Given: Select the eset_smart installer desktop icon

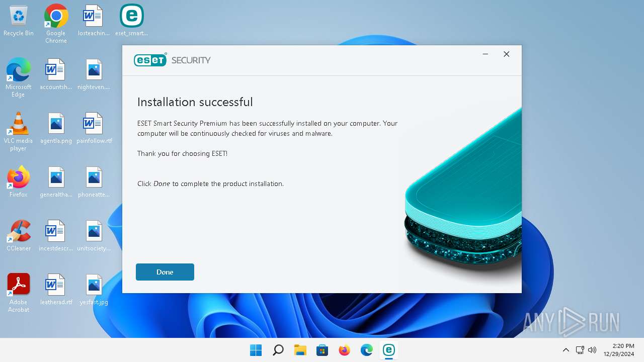Looking at the screenshot, I should click(x=131, y=21).
